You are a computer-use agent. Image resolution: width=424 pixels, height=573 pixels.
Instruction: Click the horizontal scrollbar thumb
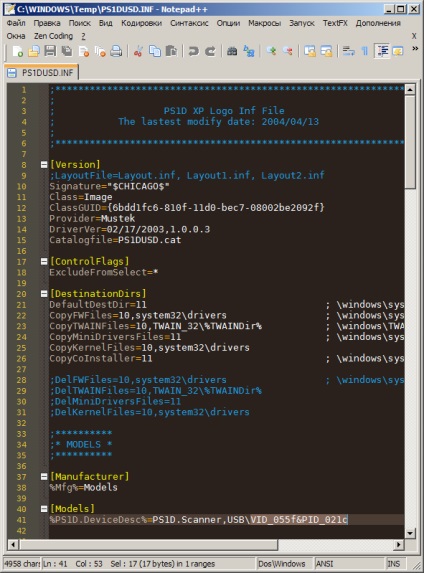149,544
